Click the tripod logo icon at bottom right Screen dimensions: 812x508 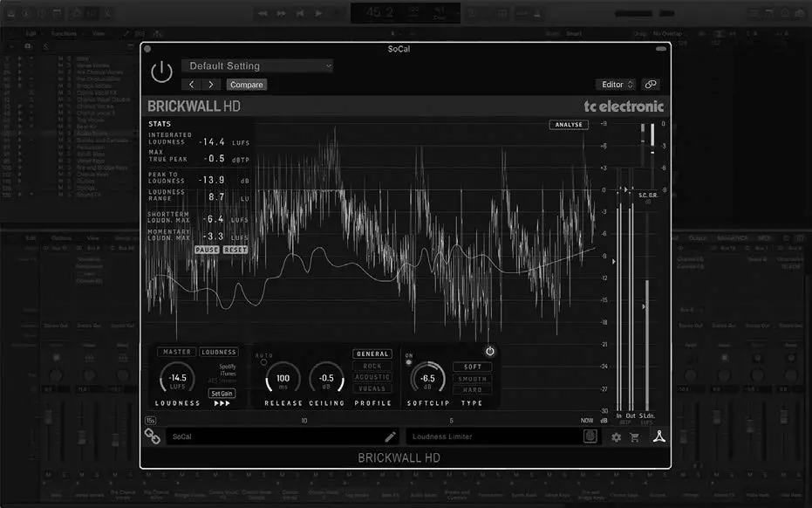coord(660,436)
